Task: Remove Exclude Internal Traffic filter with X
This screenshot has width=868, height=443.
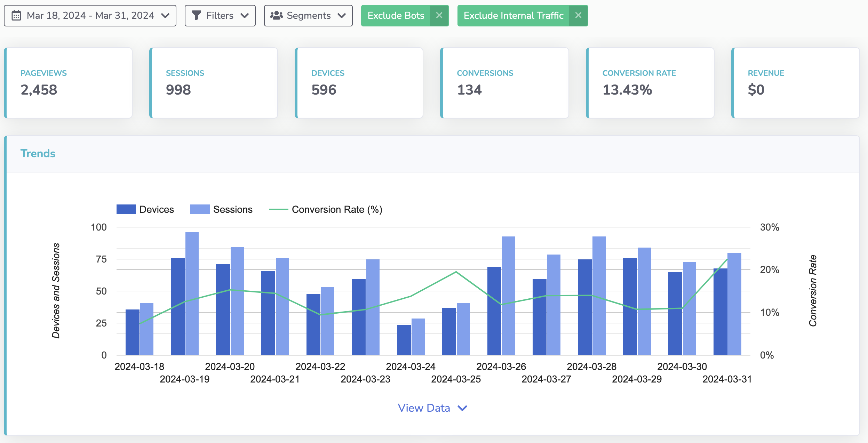Action: [578, 16]
